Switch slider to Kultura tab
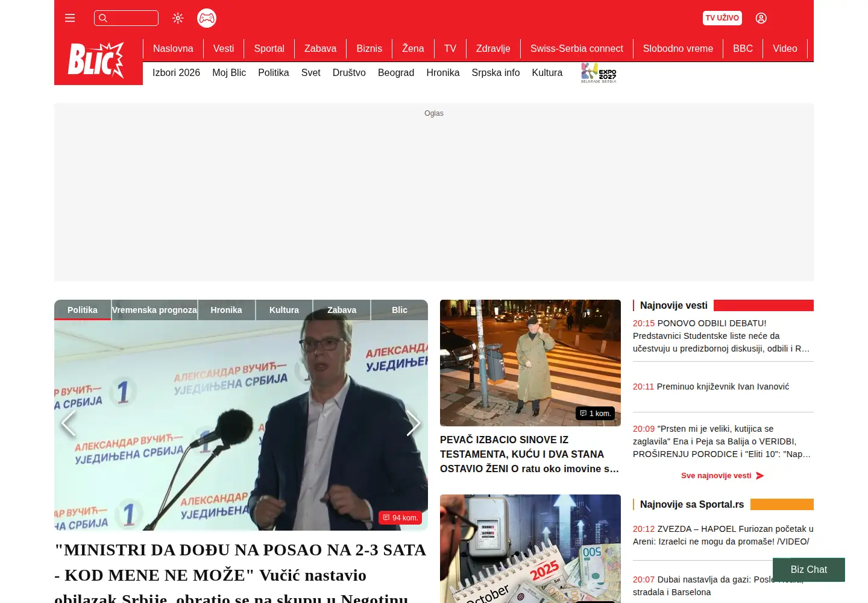This screenshot has height=603, width=868. pyautogui.click(x=284, y=310)
